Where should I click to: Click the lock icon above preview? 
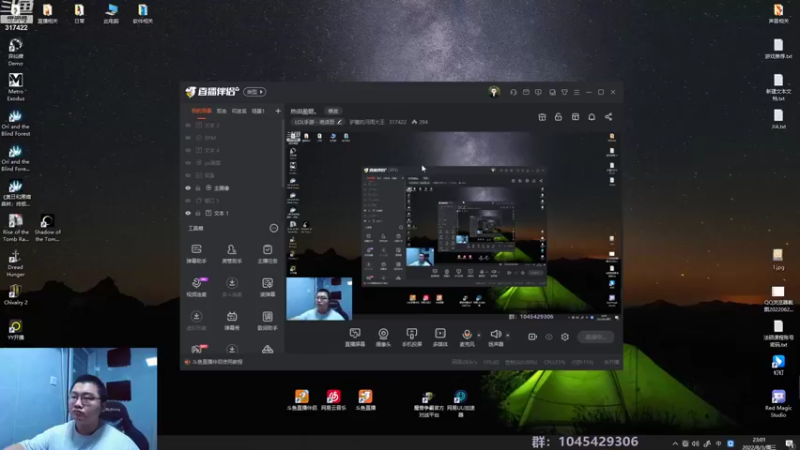558,117
